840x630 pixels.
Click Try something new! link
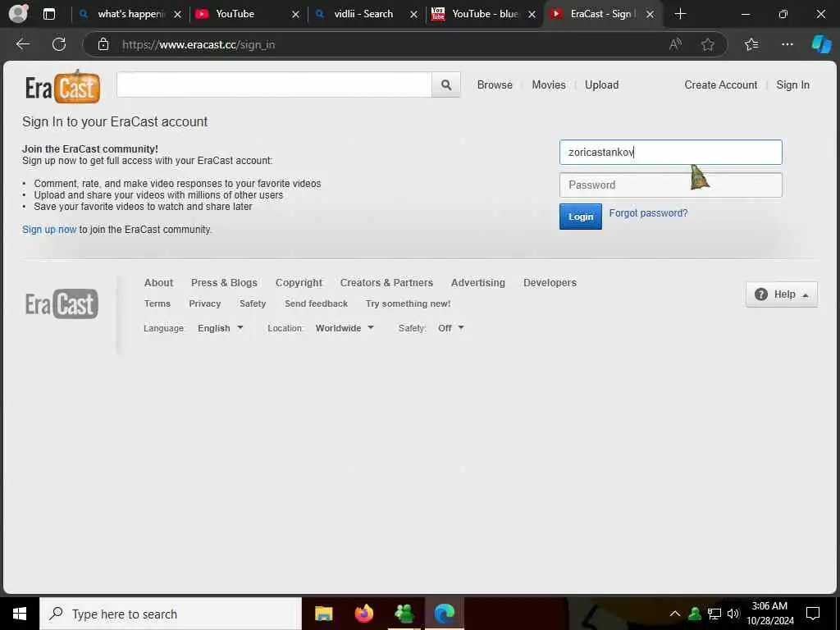(x=408, y=304)
